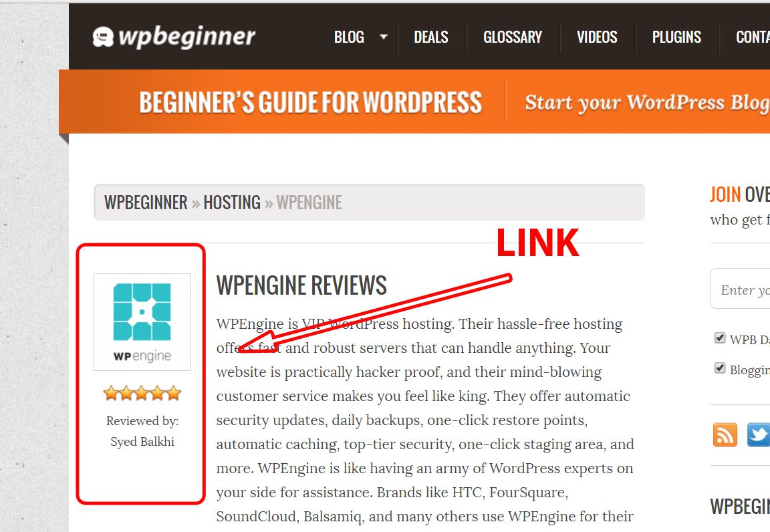Screen dimensions: 770x532
Task: Open the GLOSSARY menu item
Action: (x=513, y=37)
